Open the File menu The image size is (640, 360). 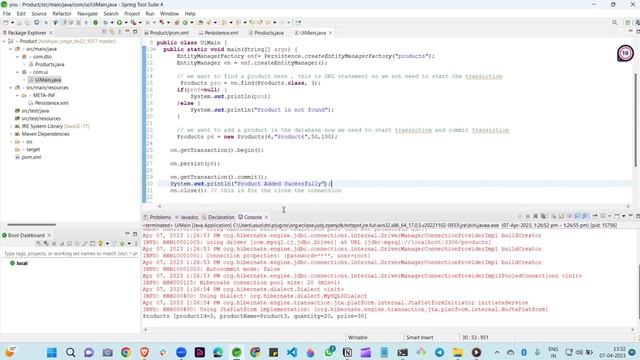coord(7,13)
